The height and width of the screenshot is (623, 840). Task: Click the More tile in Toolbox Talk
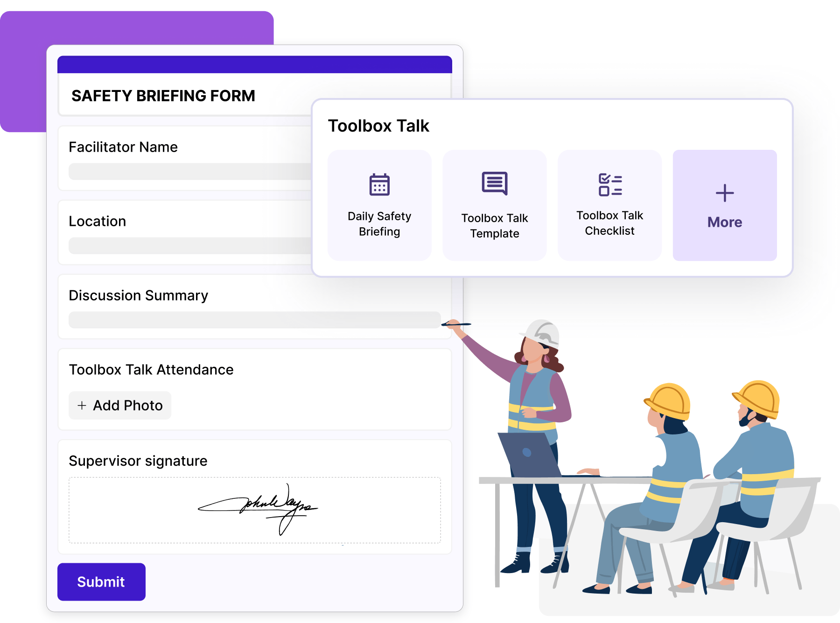coord(724,205)
